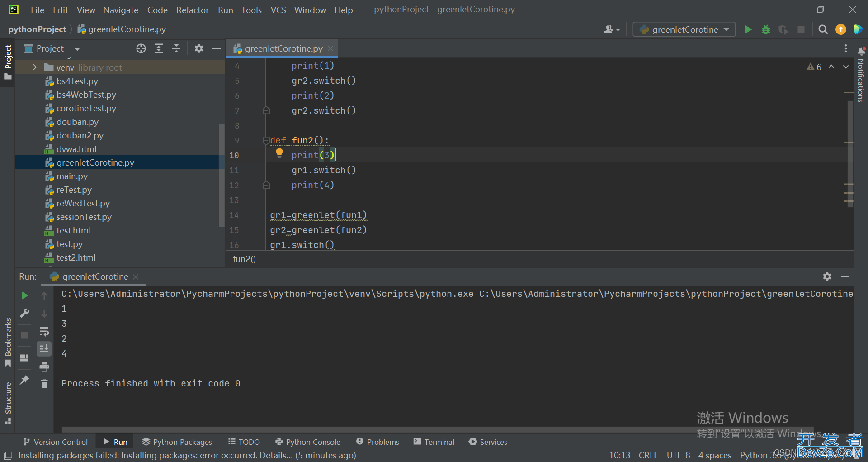868x462 pixels.
Task: Open Python Console tool window
Action: 307,442
